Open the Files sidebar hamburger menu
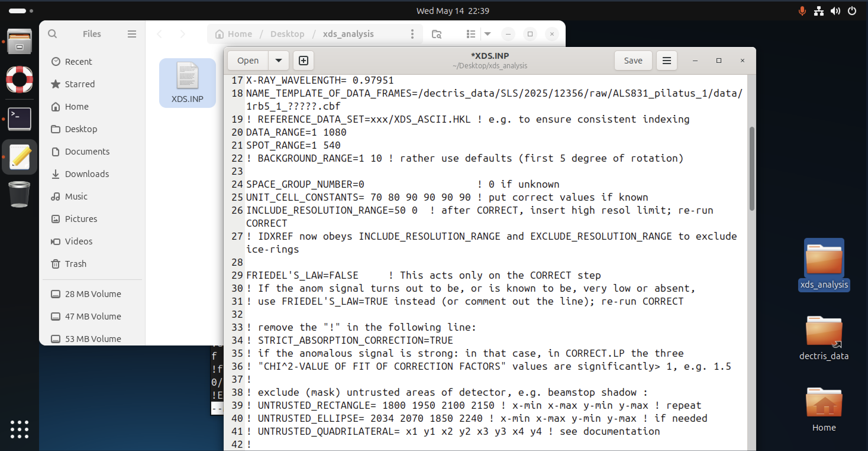The height and width of the screenshot is (451, 868). [x=132, y=34]
